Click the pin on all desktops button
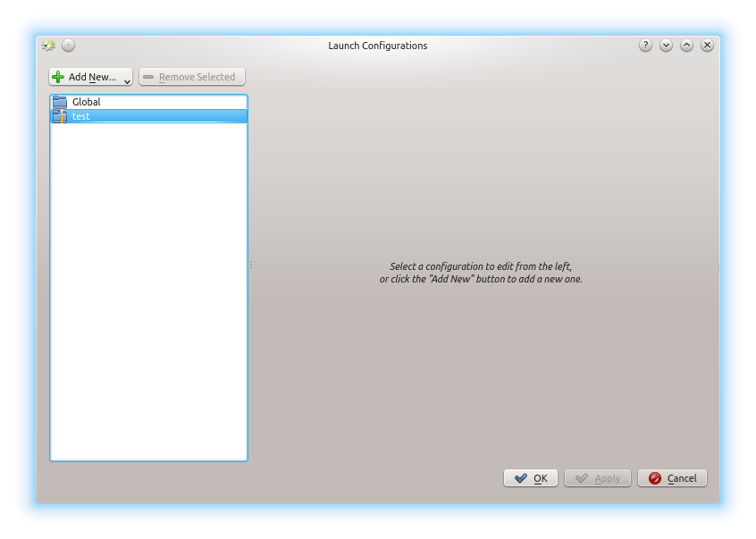 (68, 46)
